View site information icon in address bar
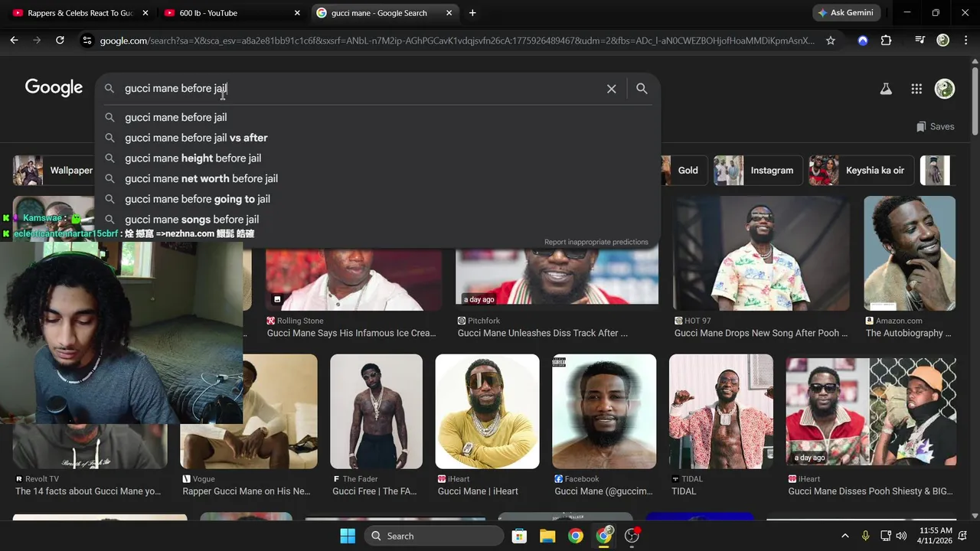This screenshot has height=551, width=980. coord(87,41)
